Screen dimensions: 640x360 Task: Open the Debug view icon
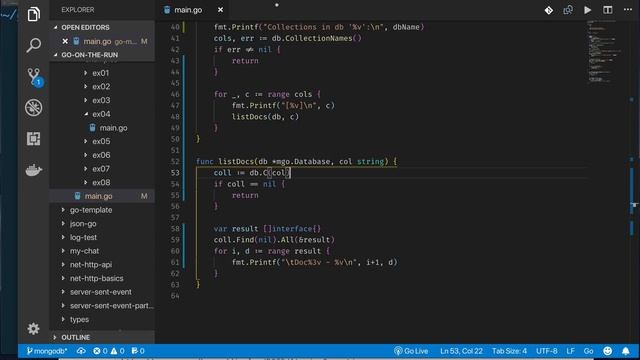coord(33,108)
